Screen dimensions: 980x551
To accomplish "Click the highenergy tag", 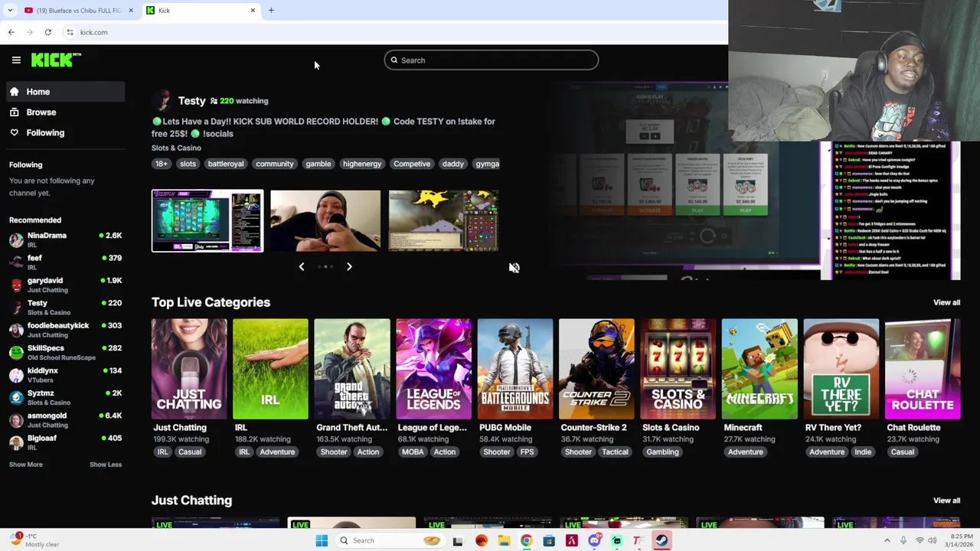I will click(362, 164).
